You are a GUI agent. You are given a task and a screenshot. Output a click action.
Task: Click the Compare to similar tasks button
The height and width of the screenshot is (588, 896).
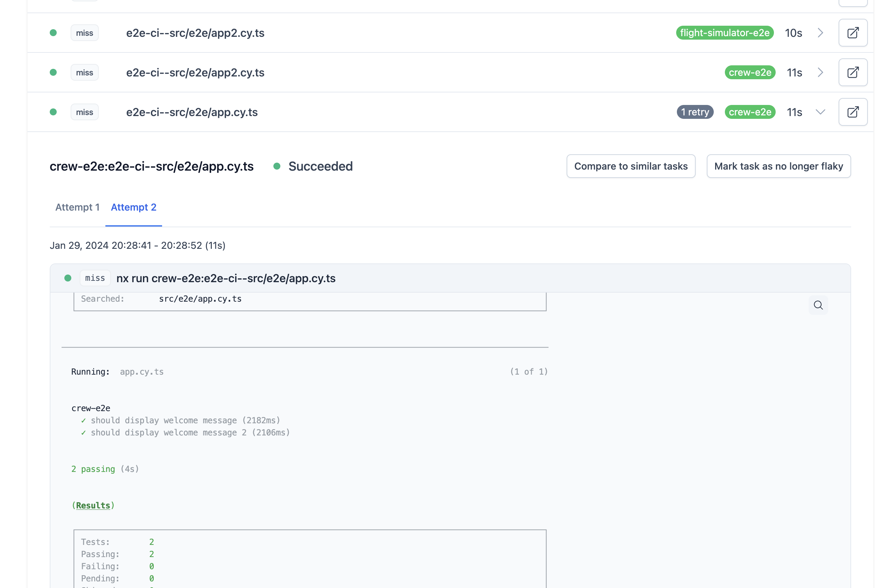[x=631, y=166]
